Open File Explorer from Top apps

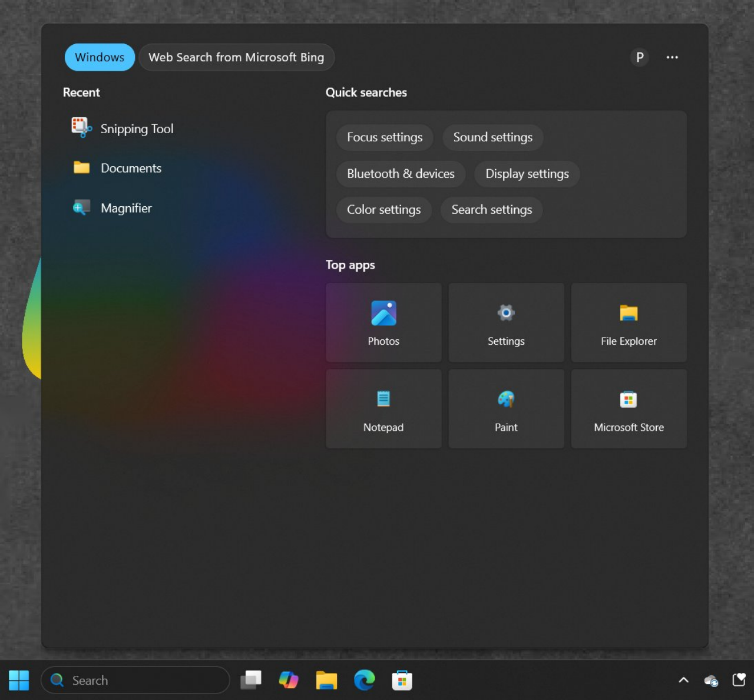click(629, 322)
